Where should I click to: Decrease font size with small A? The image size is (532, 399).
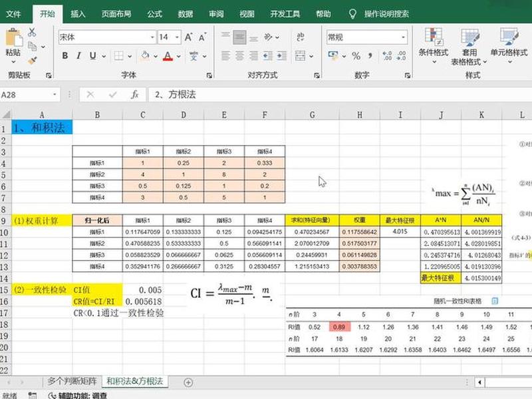pos(202,37)
